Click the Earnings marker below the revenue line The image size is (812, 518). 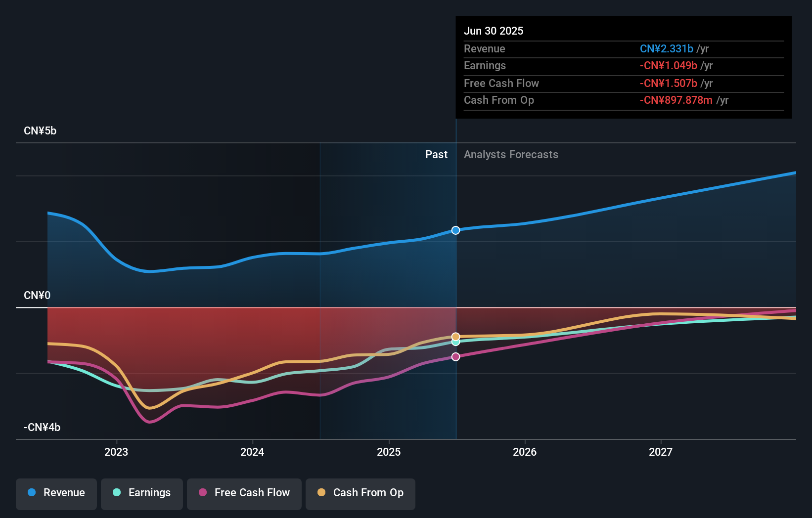(455, 343)
